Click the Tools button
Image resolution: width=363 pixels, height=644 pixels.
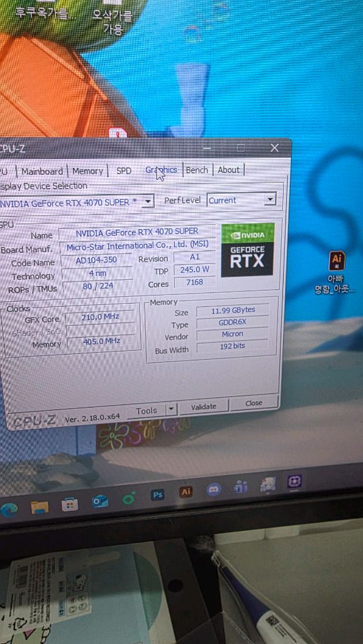[x=147, y=411]
